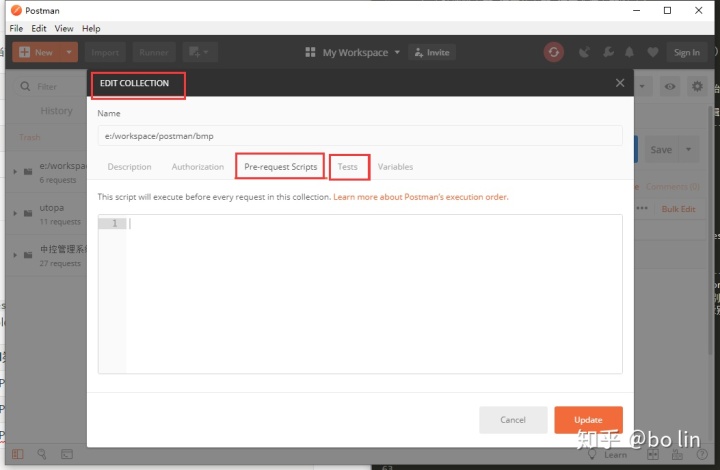Click into the script editor line 1
This screenshot has width=720, height=470.
coord(374,224)
